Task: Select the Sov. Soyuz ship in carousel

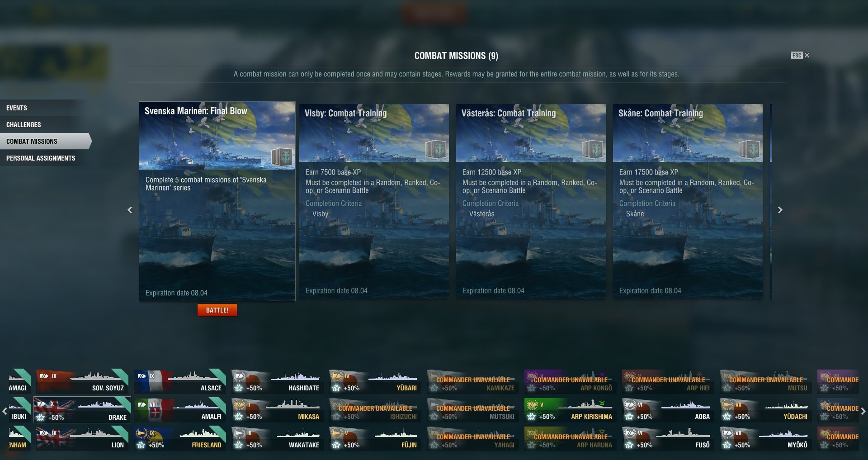Action: click(82, 381)
